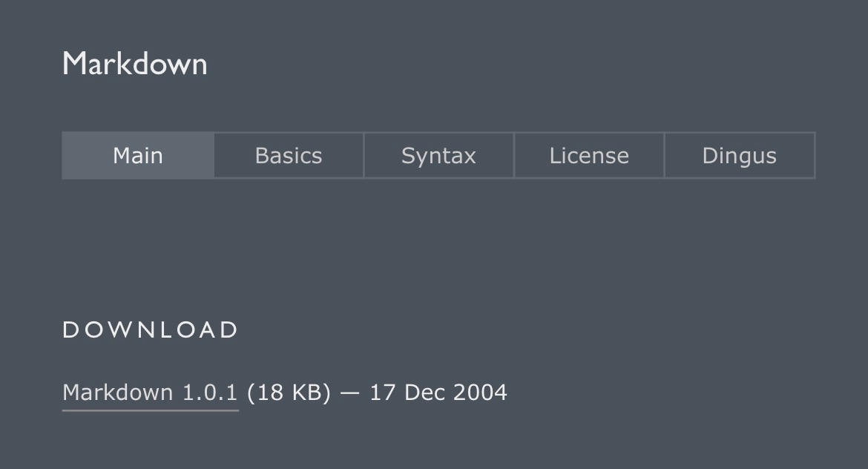Click the em dash before the date
868x469 pixels.
point(349,393)
